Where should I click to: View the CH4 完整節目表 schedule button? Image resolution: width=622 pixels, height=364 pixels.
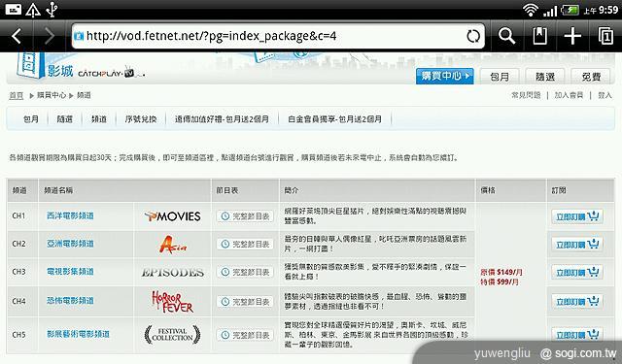pos(245,302)
